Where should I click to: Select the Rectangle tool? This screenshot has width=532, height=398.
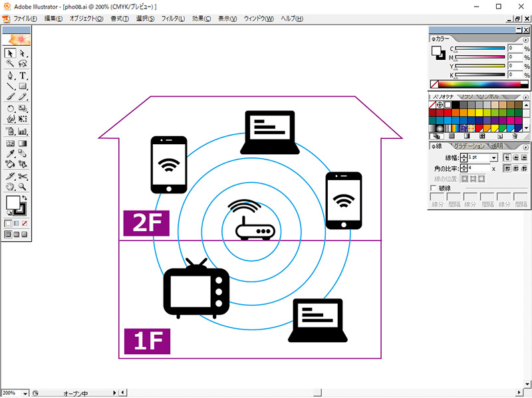click(23, 86)
